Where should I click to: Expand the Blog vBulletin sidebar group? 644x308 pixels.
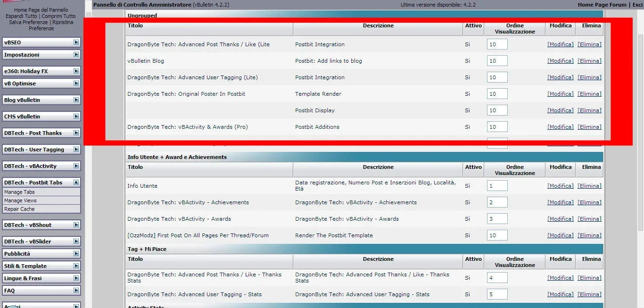(x=76, y=100)
